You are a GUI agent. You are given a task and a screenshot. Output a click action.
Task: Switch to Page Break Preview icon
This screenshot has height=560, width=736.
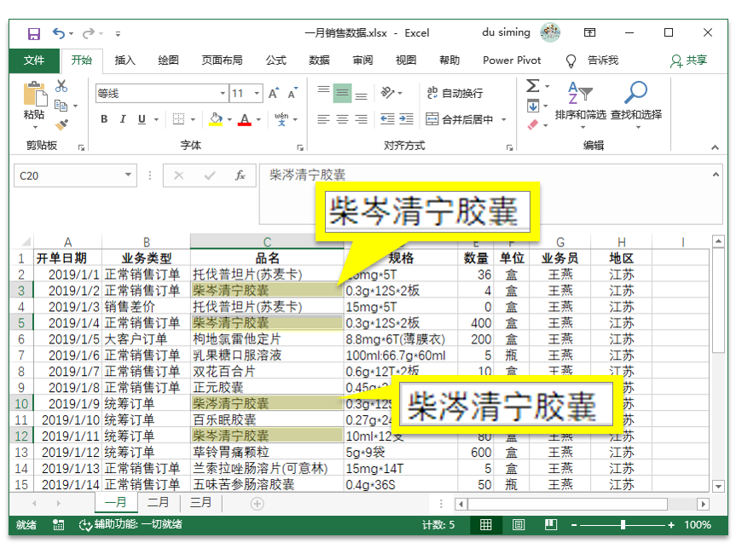(x=551, y=524)
